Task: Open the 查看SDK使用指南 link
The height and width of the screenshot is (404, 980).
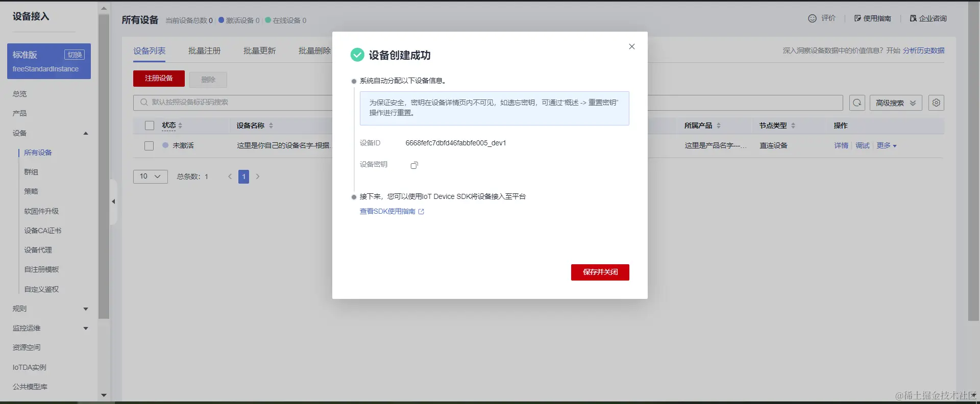Action: click(387, 212)
